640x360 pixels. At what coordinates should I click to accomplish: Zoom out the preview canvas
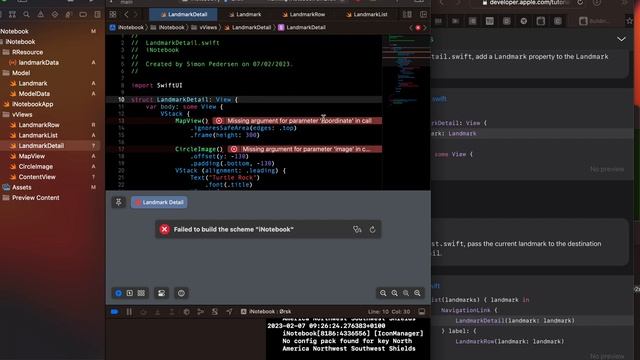click(383, 293)
